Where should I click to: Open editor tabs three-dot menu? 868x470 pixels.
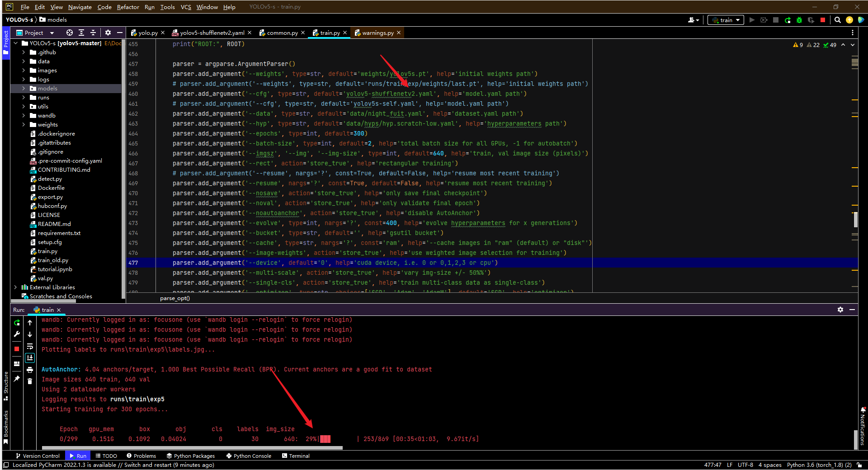coord(853,33)
